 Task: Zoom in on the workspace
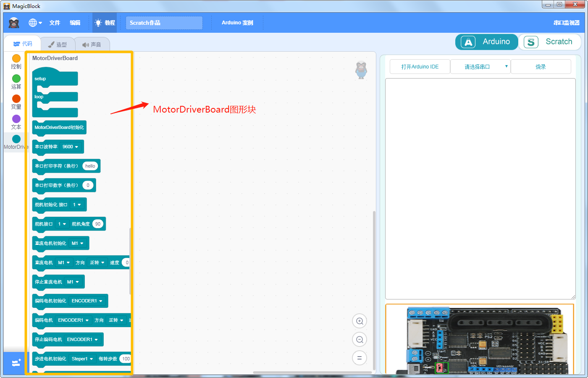point(360,321)
